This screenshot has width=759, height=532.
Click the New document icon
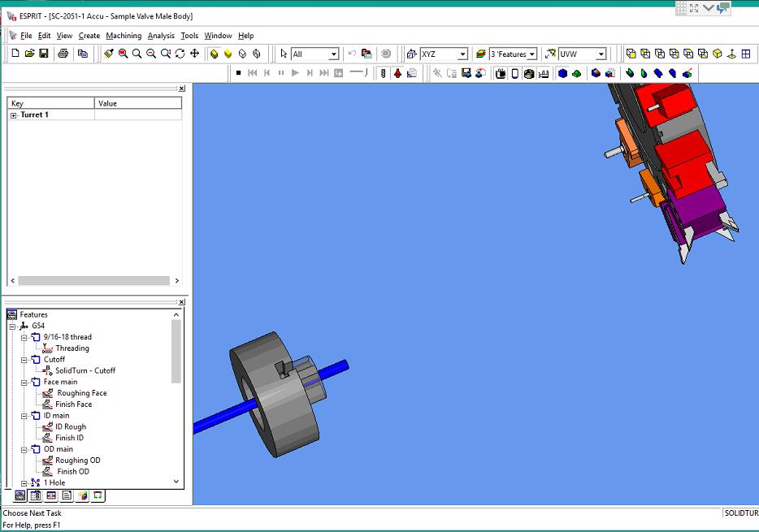[15, 54]
